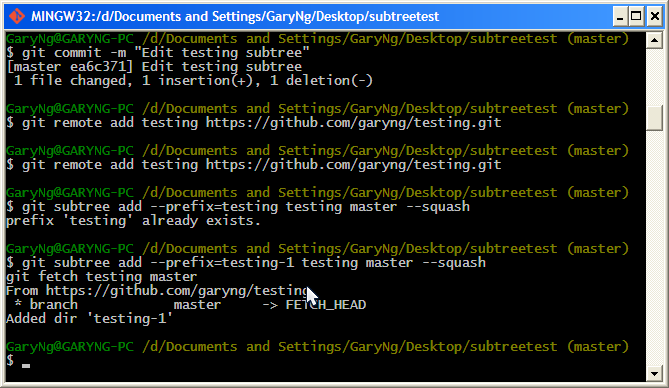This screenshot has width=669, height=388.
Task: Click the scrollbar track below the thumb
Action: tap(654, 248)
